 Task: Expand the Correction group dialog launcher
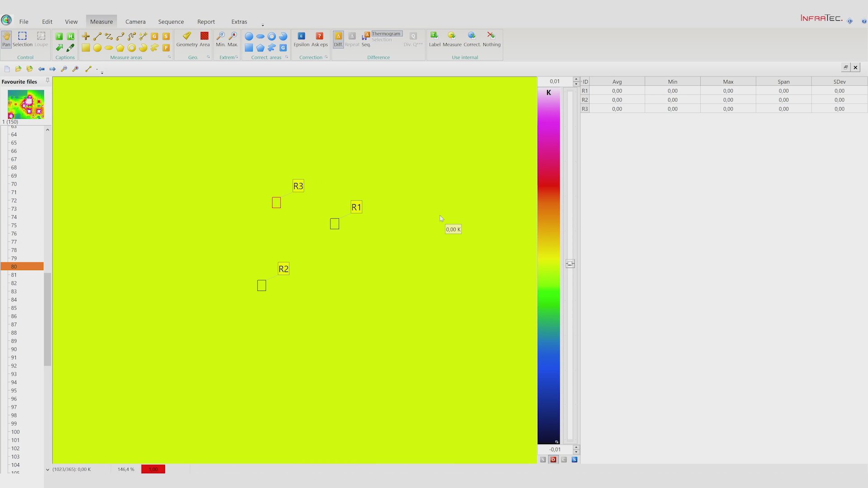pos(326,57)
